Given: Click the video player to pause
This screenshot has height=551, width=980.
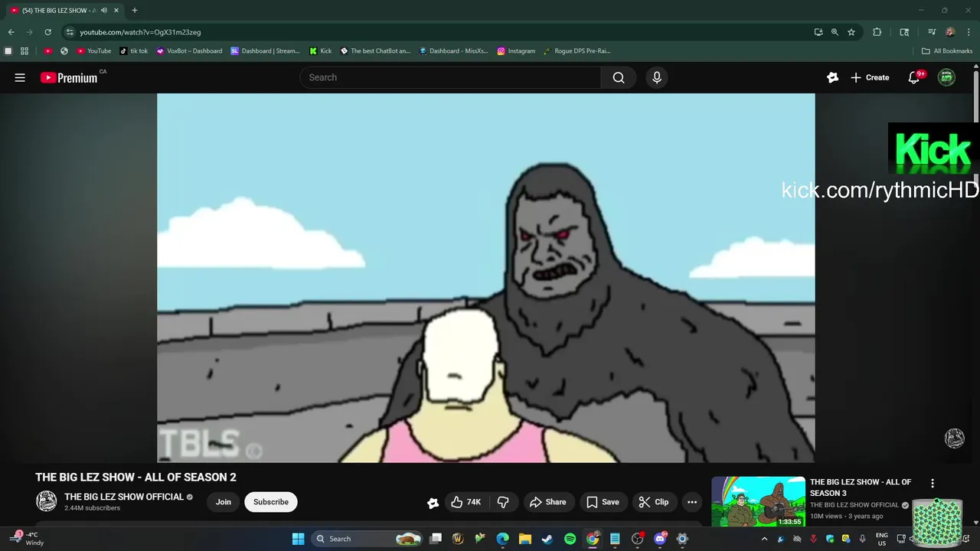Looking at the screenshot, I should 485,278.
